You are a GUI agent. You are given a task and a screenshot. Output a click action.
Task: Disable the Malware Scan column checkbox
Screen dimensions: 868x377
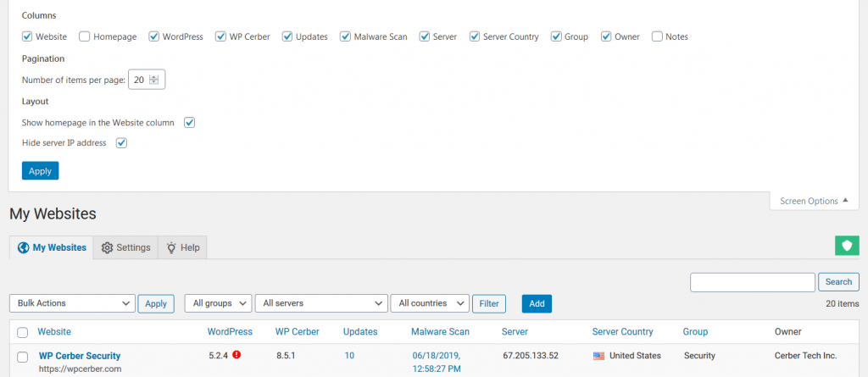pyautogui.click(x=345, y=36)
